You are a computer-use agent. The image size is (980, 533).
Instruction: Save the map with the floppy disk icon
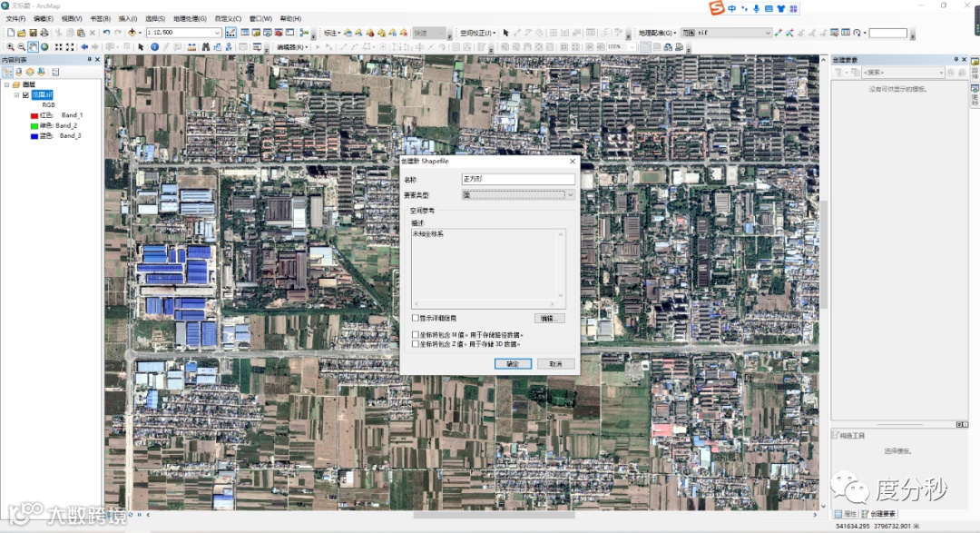coord(34,33)
